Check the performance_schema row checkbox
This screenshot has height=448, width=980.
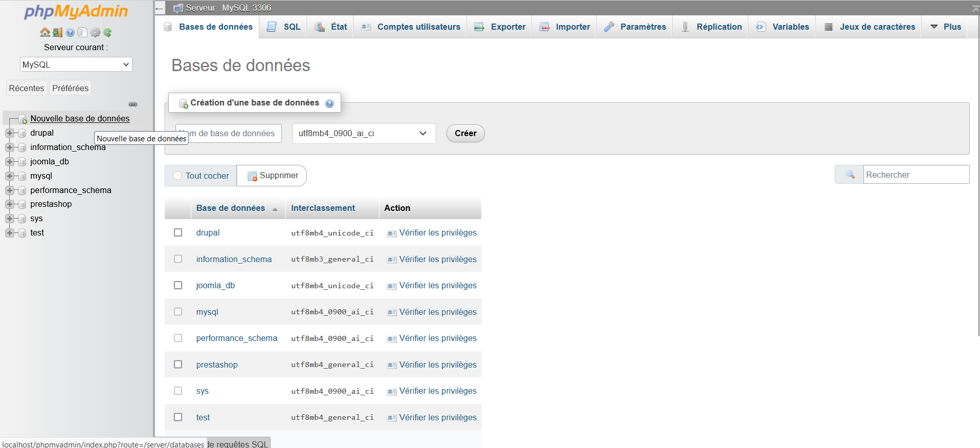(x=178, y=338)
